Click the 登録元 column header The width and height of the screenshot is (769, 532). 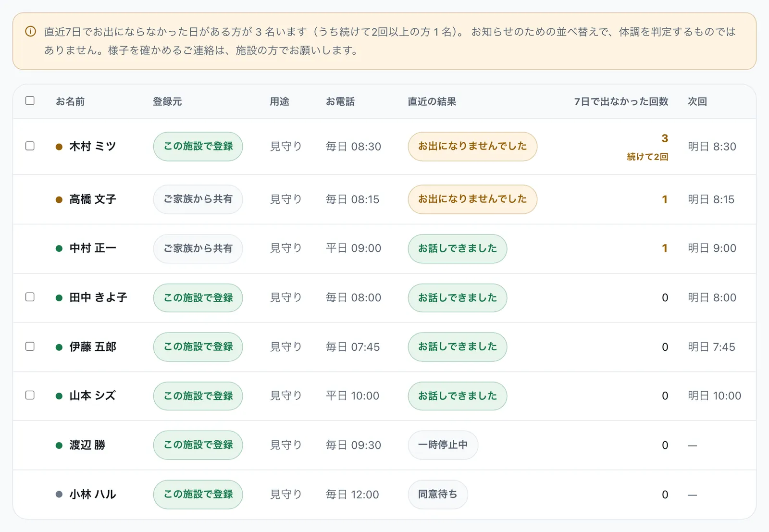pos(167,101)
